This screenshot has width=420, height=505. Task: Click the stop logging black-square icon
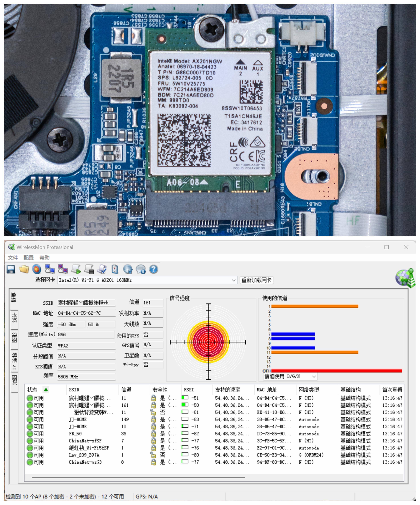[89, 269]
